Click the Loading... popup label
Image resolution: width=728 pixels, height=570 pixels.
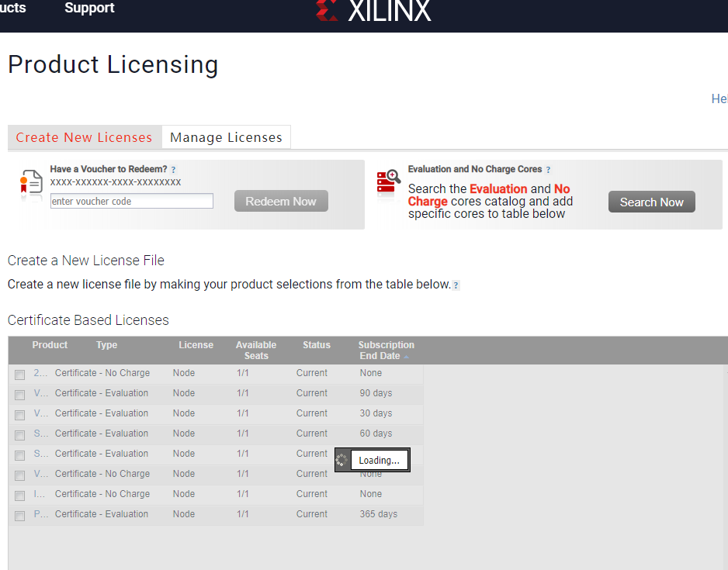pos(379,460)
